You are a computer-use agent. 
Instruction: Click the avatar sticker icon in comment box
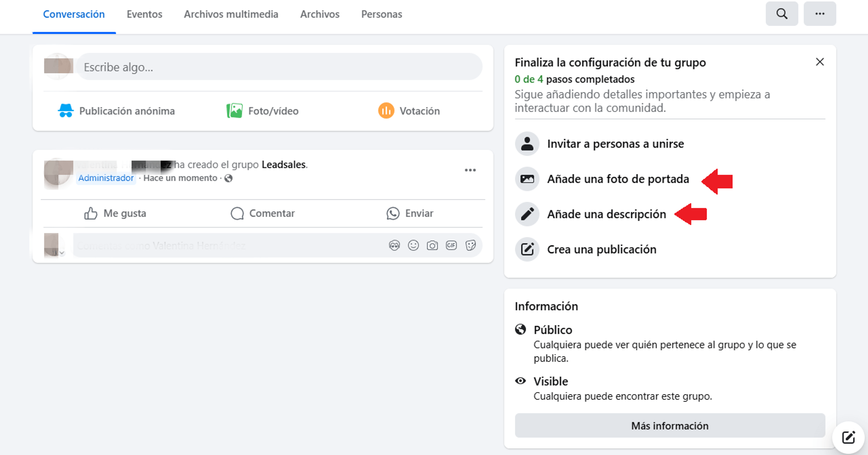(x=394, y=245)
